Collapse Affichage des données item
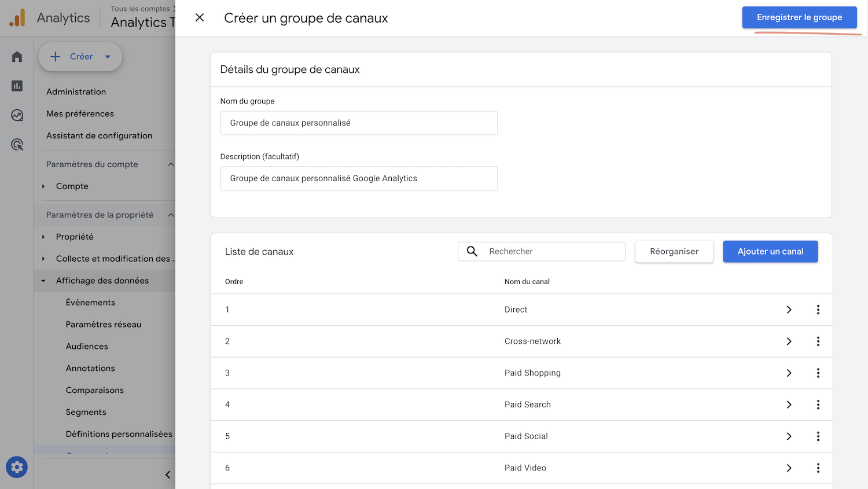 tap(43, 281)
